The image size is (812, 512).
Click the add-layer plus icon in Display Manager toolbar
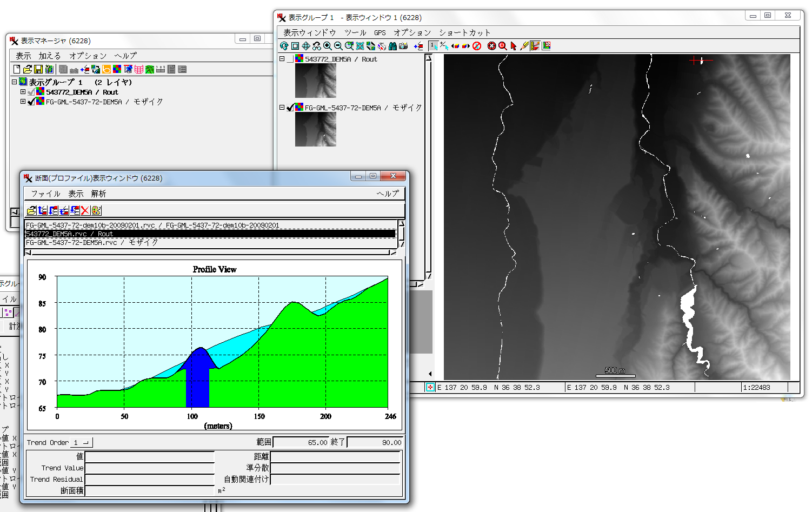[85, 69]
